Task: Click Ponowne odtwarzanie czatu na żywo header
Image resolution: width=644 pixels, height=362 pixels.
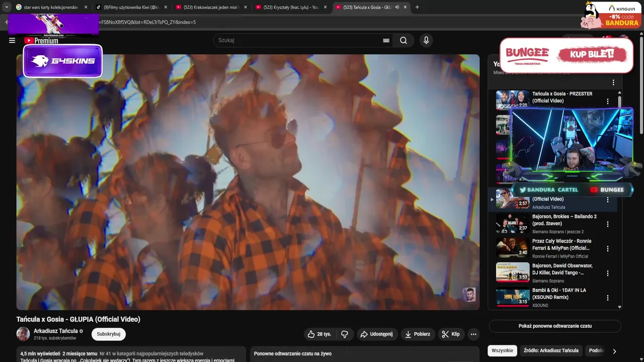Action: (293, 353)
